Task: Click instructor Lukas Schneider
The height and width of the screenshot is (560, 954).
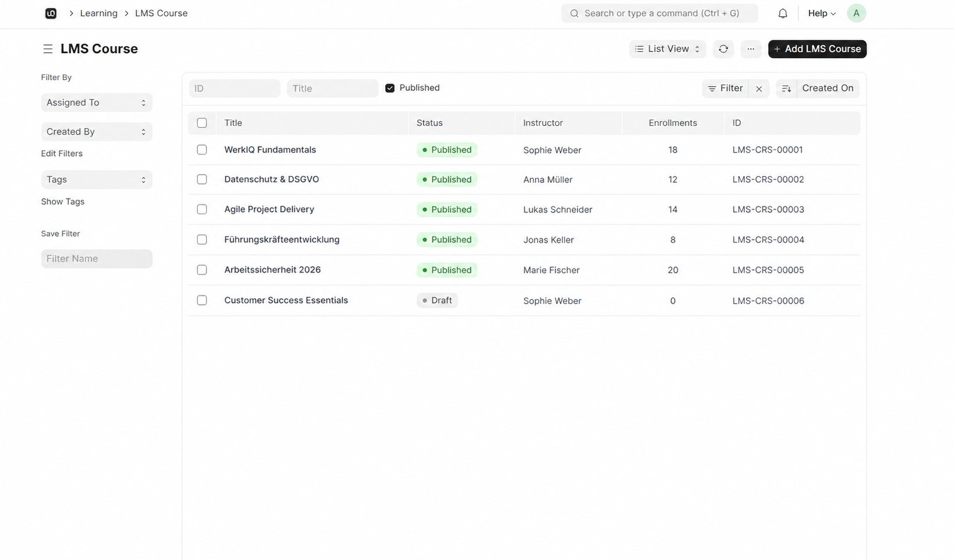Action: (x=558, y=210)
